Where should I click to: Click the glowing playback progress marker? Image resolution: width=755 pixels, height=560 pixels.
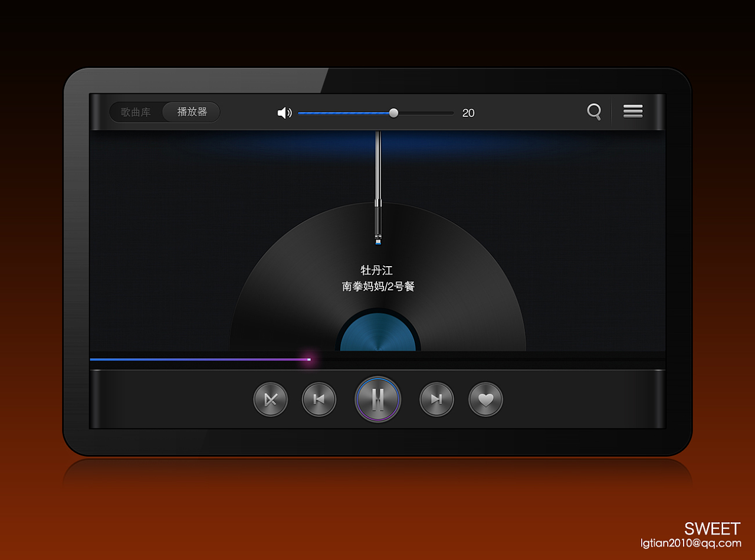click(x=308, y=359)
